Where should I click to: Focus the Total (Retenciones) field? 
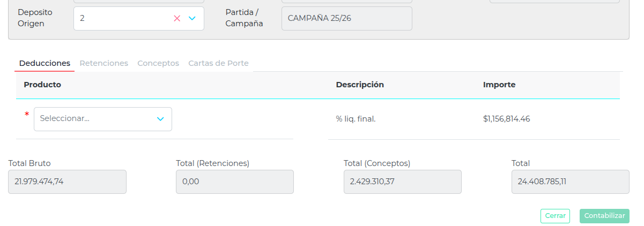(x=234, y=182)
